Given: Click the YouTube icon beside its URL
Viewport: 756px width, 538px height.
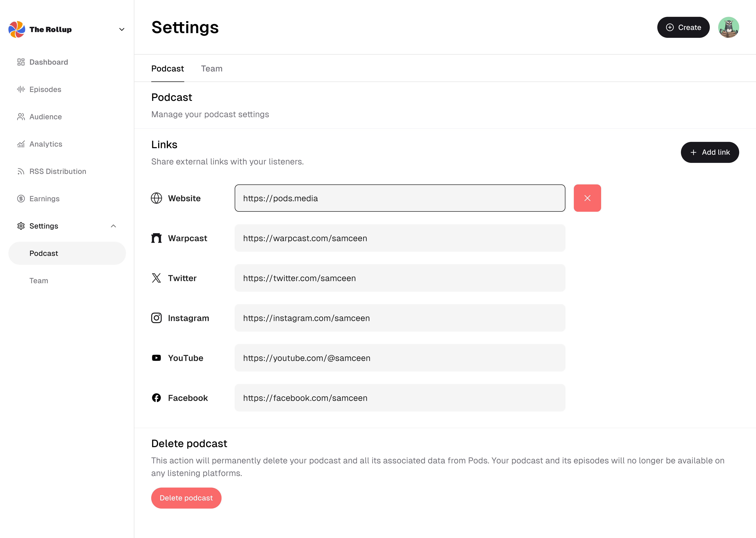Looking at the screenshot, I should (x=156, y=358).
